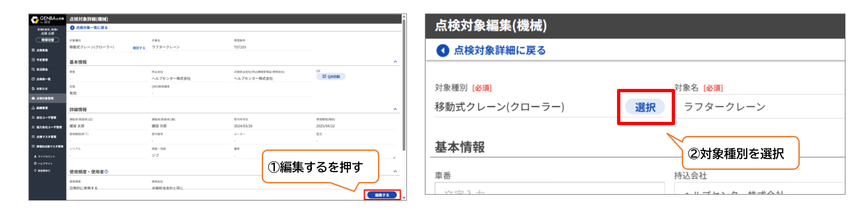
Task: Collapse the 基本情報 section in detail view
Action: [x=395, y=62]
